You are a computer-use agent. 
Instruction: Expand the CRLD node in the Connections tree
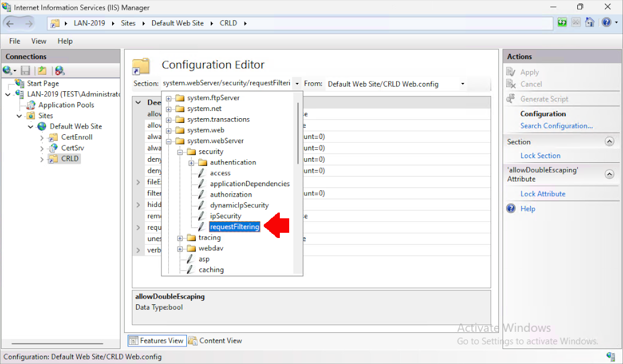pos(42,159)
